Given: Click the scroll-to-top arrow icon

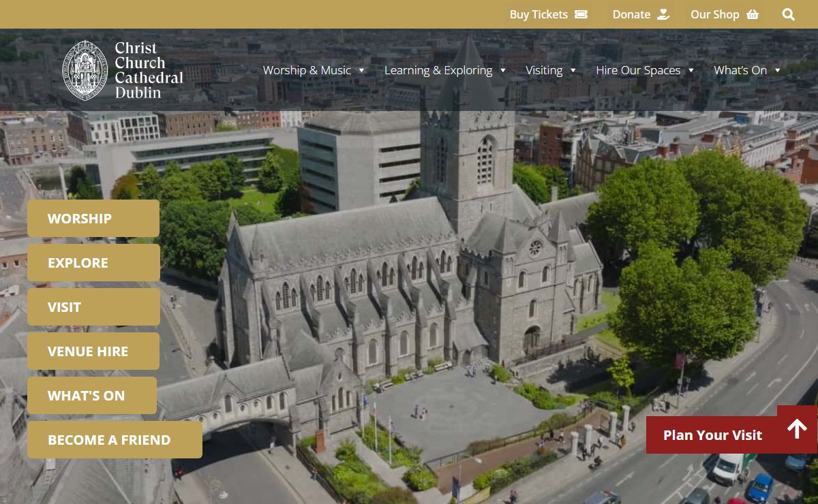Looking at the screenshot, I should [797, 428].
